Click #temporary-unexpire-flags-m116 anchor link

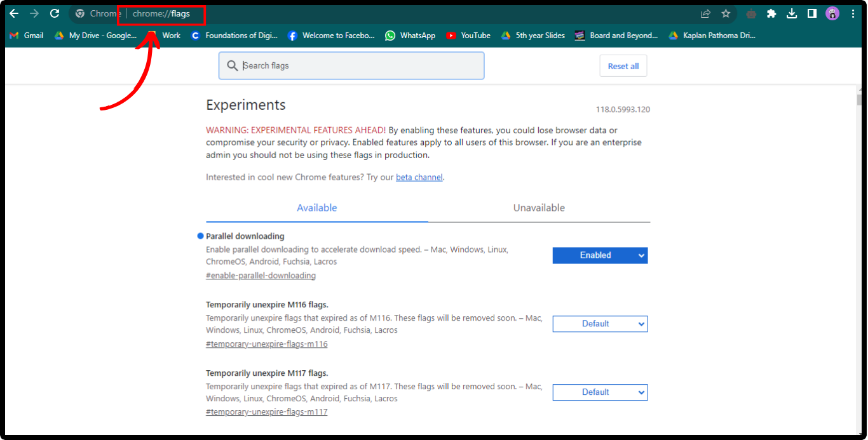click(267, 344)
